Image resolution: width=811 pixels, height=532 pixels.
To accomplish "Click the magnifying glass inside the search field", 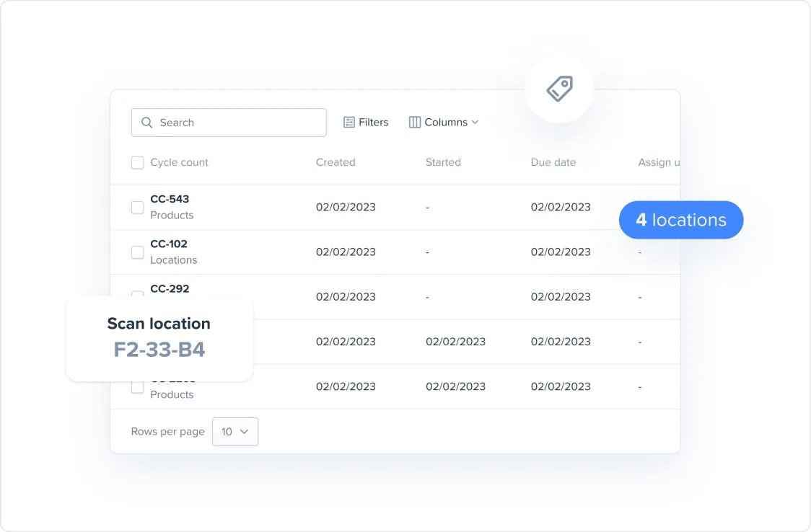I will pyautogui.click(x=148, y=123).
